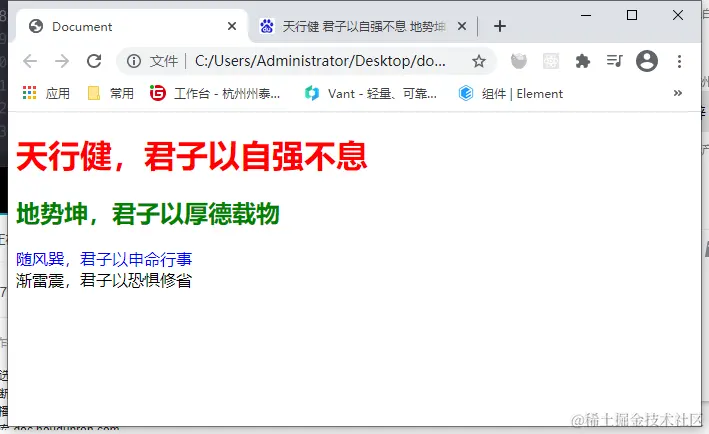This screenshot has width=709, height=434.
Task: Open the 组件 | Element bookmark
Action: [511, 94]
